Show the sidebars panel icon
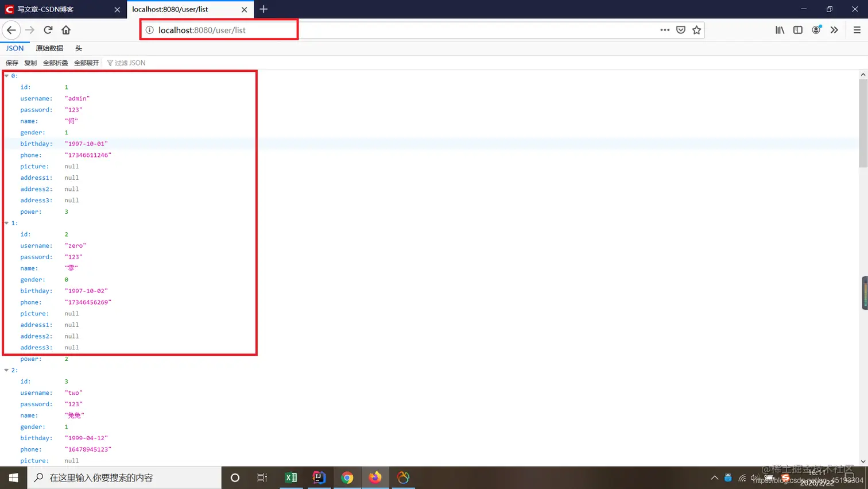 pos(798,30)
